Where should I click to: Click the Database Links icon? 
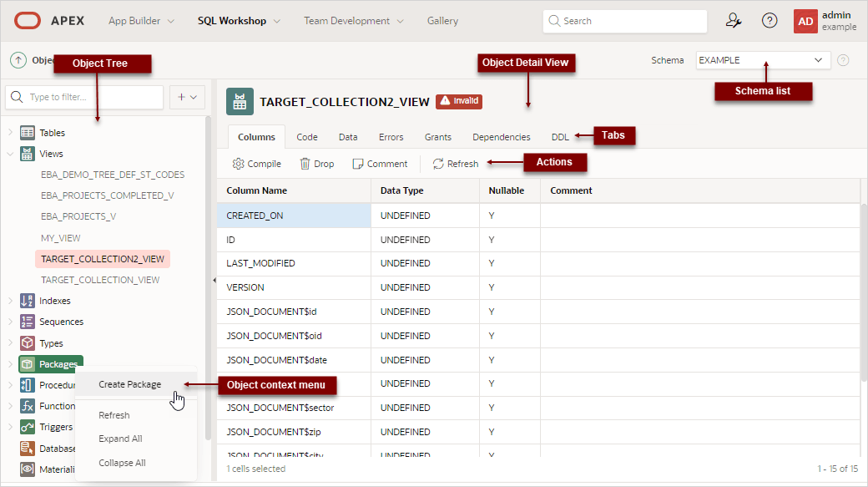(27, 449)
